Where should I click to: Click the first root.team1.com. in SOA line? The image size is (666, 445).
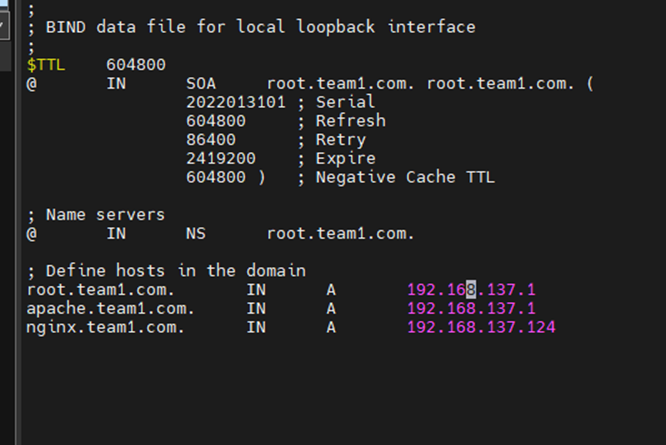(x=340, y=84)
